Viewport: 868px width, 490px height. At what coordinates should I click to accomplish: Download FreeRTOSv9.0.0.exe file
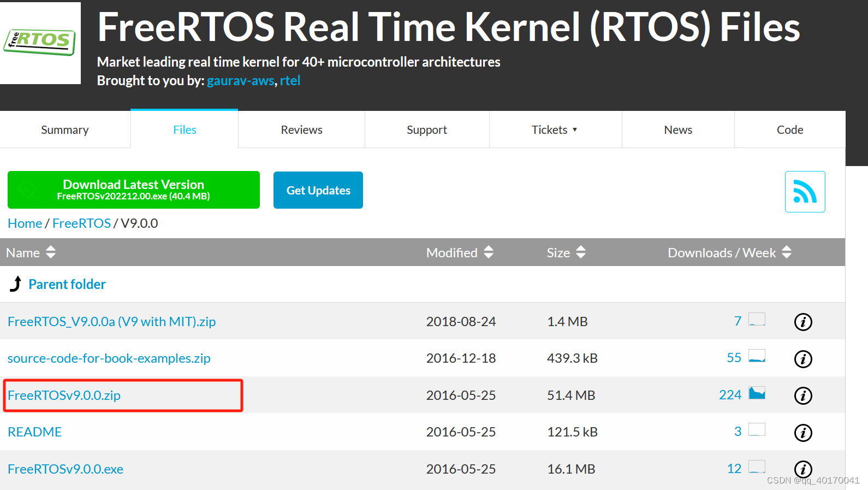click(x=66, y=469)
